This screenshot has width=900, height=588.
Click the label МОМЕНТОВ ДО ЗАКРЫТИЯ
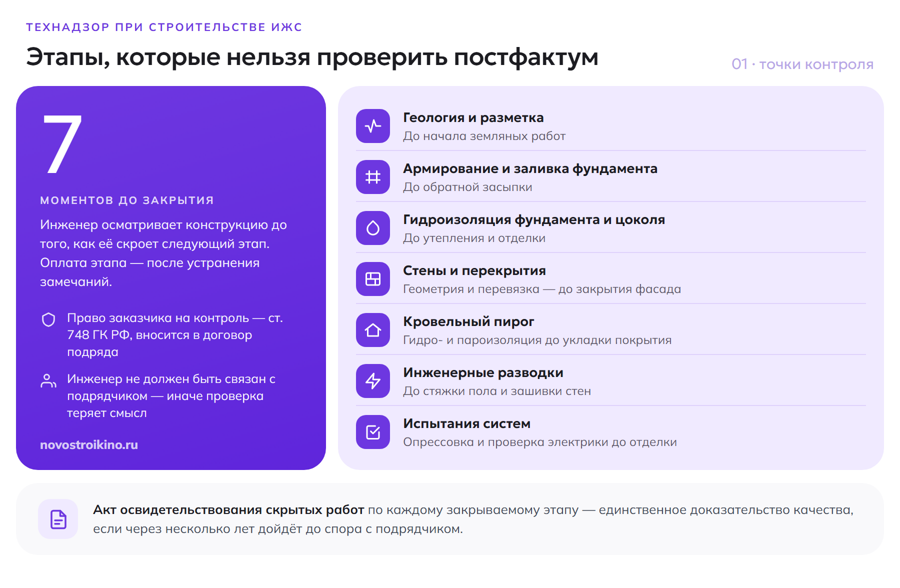click(127, 200)
